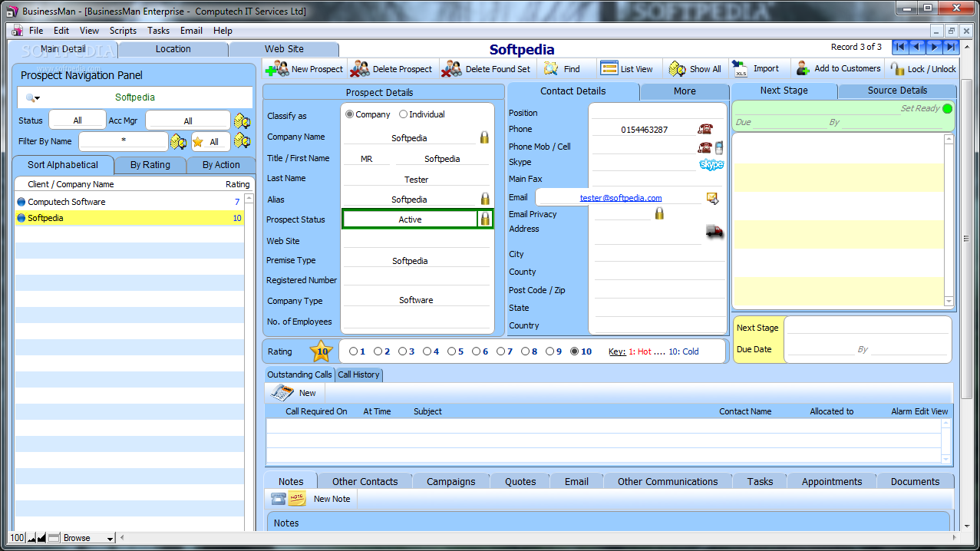Go to the next record
This screenshot has height=551, width=980.
[934, 48]
